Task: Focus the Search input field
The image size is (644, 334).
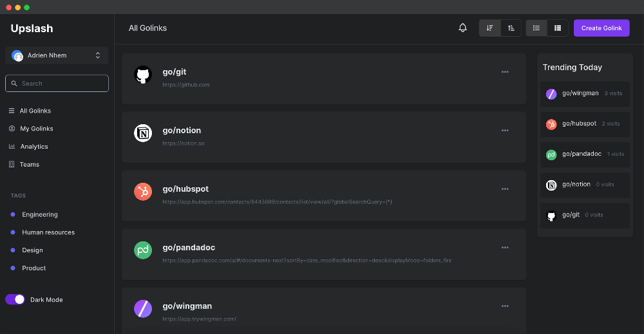Action: point(57,83)
